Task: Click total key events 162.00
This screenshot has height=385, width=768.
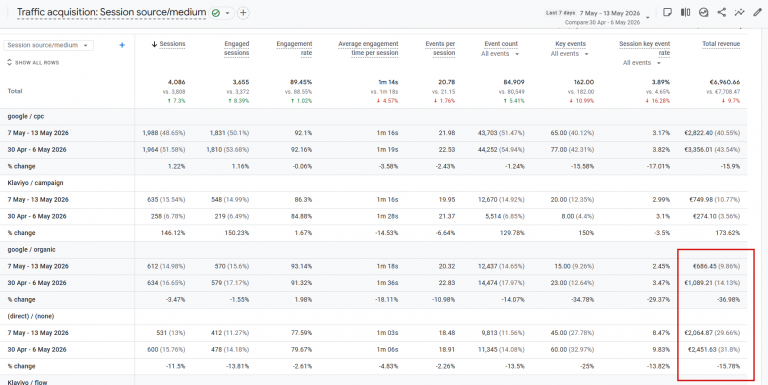Action: pyautogui.click(x=584, y=82)
